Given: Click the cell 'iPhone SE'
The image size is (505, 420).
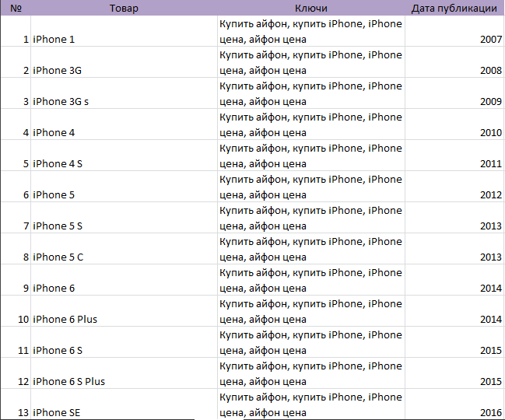Looking at the screenshot, I should [x=124, y=404].
